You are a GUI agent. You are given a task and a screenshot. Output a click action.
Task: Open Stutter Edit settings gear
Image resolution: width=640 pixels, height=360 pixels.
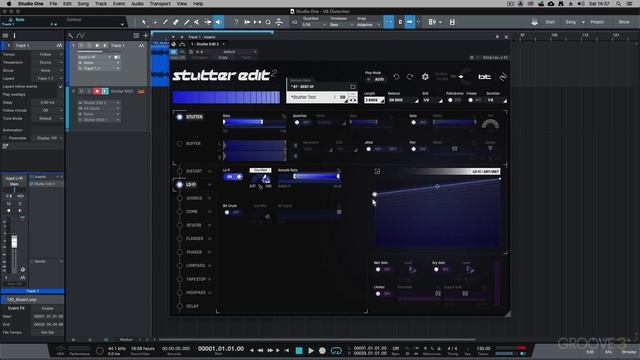coord(425,77)
